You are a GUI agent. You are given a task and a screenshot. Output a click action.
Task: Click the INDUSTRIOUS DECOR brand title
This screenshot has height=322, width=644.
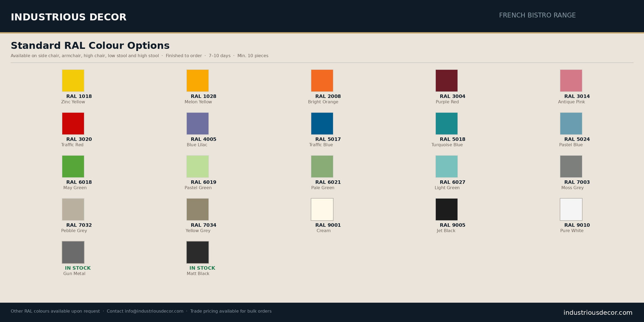[69, 17]
